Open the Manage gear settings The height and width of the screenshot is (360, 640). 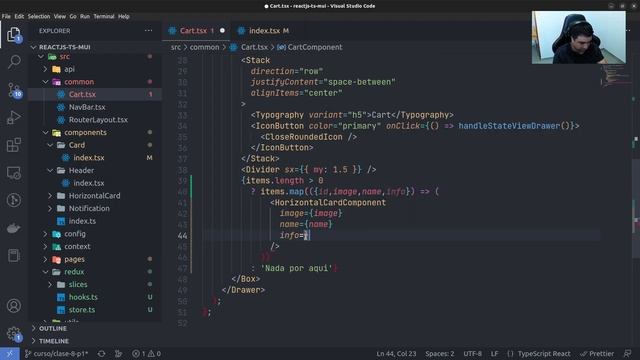13,334
